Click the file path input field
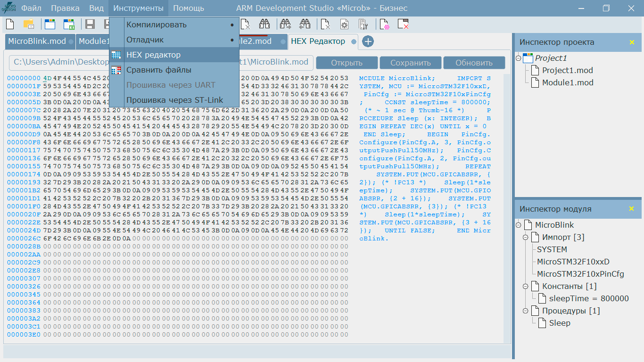 pos(161,62)
